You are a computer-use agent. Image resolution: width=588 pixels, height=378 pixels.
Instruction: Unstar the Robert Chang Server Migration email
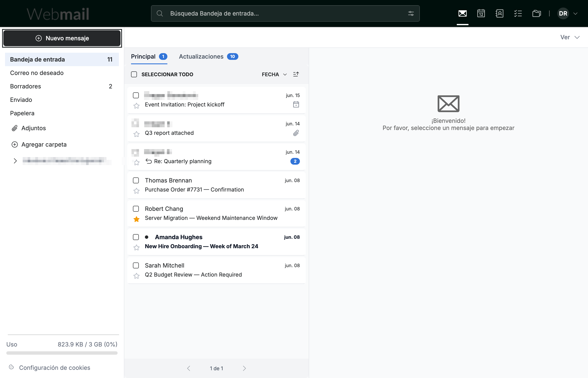click(136, 219)
